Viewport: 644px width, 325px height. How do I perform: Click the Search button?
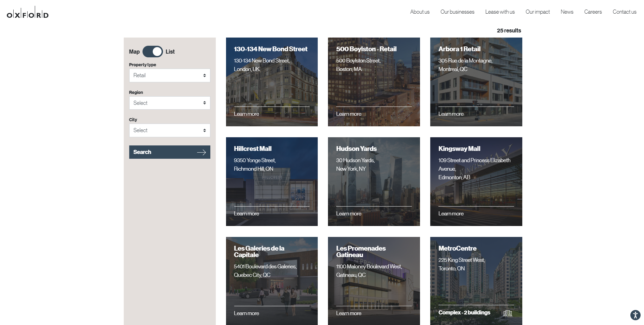pos(169,152)
